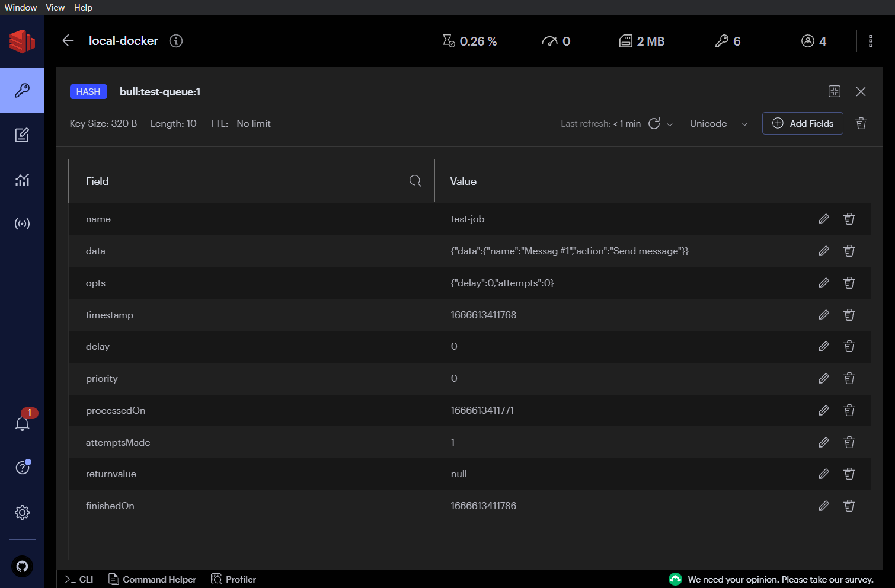Open the Analysis Tools chart icon
The image size is (895, 588).
click(22, 180)
